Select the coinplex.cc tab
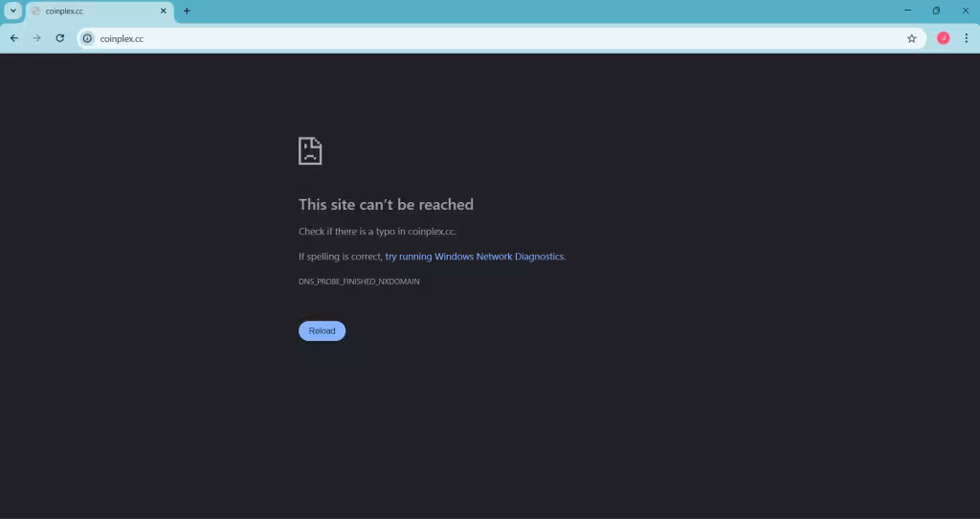The width and height of the screenshot is (980, 519). point(96,11)
